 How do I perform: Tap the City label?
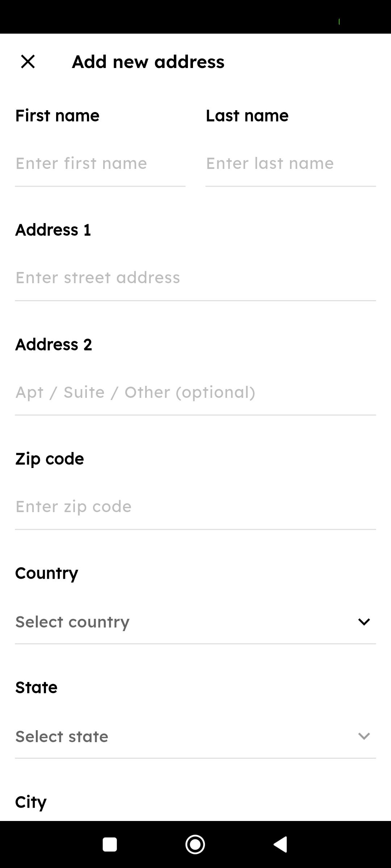(x=31, y=802)
